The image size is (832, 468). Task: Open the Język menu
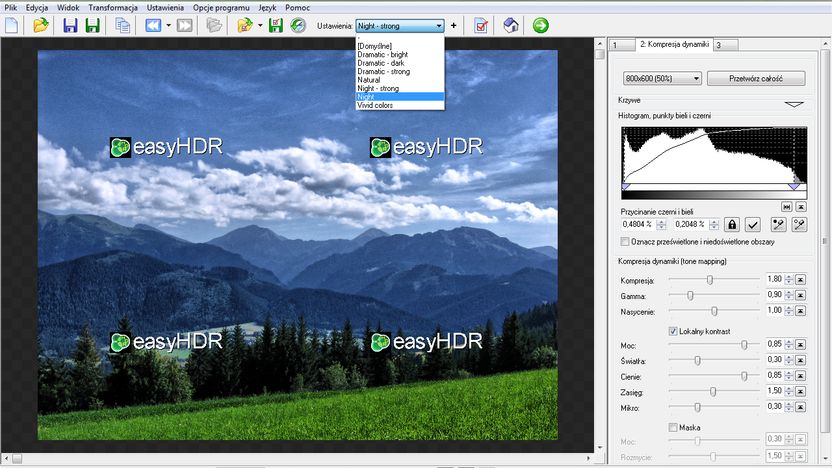point(267,7)
